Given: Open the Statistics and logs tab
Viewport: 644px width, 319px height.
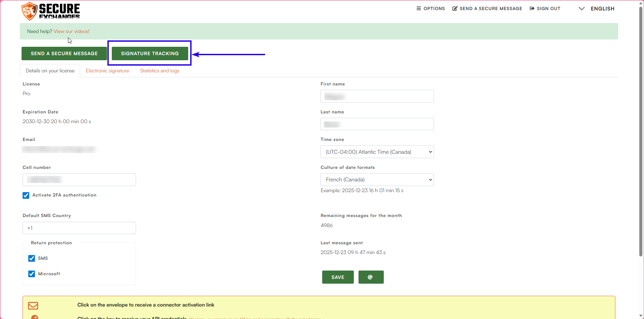Looking at the screenshot, I should [x=160, y=71].
